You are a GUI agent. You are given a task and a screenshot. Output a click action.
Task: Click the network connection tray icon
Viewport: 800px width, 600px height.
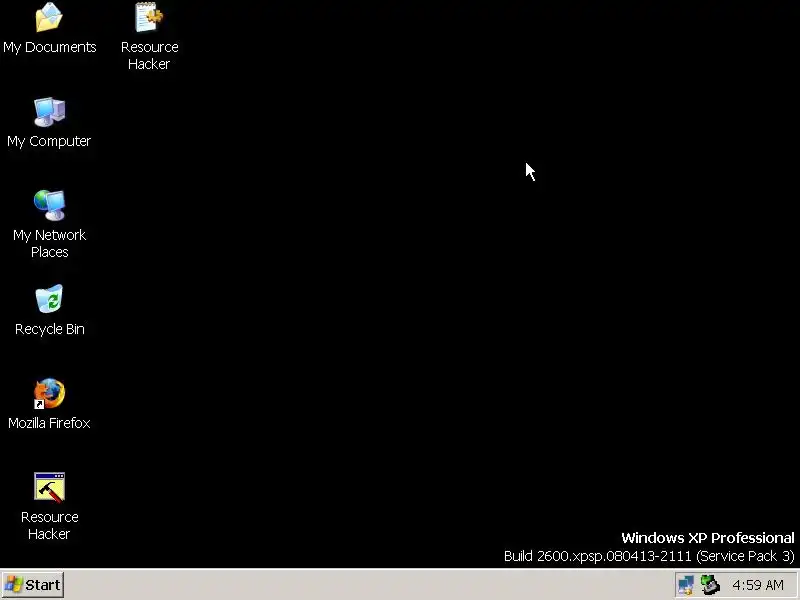coord(686,585)
